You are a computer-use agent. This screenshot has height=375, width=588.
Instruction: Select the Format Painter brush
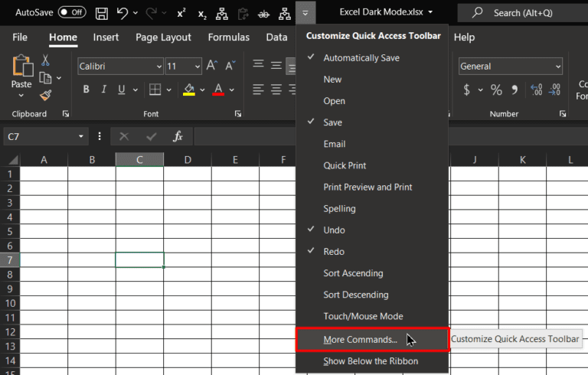click(45, 95)
